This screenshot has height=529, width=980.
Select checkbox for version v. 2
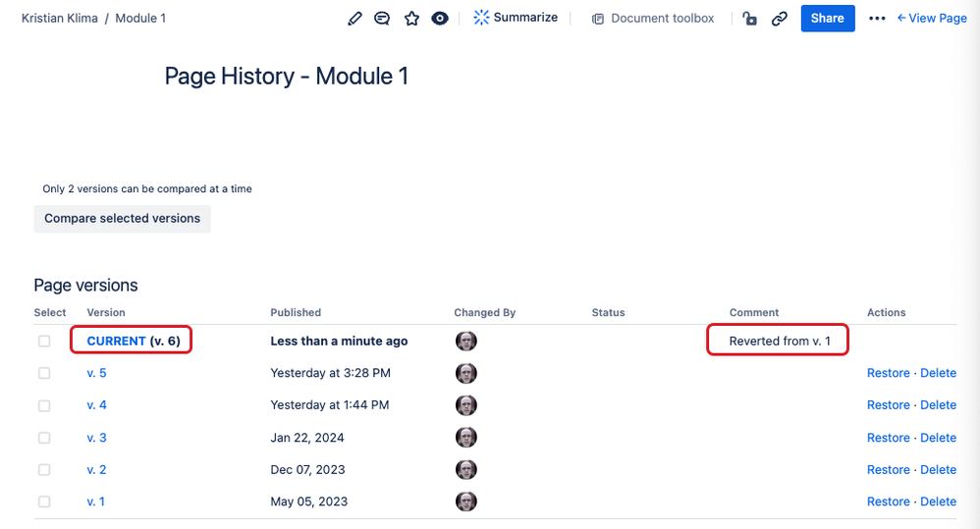coord(44,470)
